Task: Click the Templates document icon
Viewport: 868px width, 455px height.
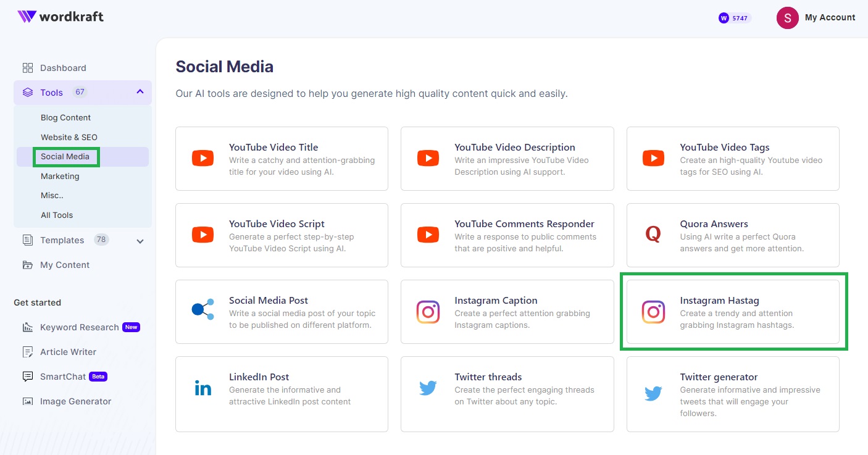Action: [28, 240]
